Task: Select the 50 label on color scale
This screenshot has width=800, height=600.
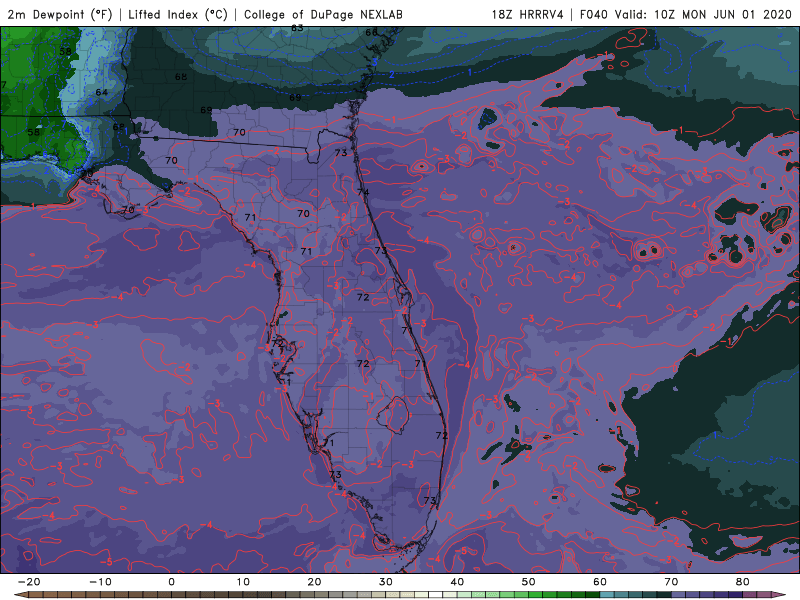Action: click(x=529, y=582)
